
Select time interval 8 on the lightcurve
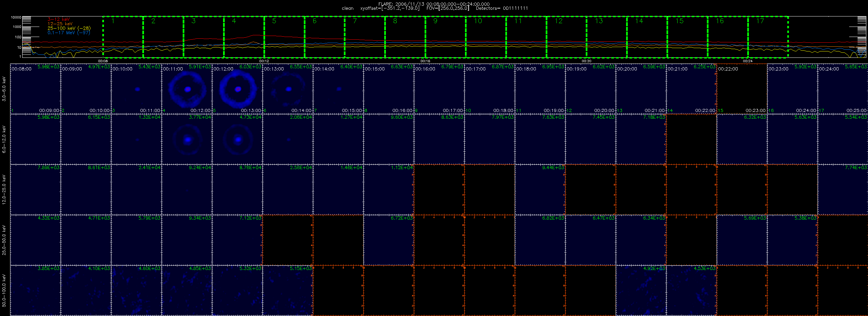tap(405, 37)
